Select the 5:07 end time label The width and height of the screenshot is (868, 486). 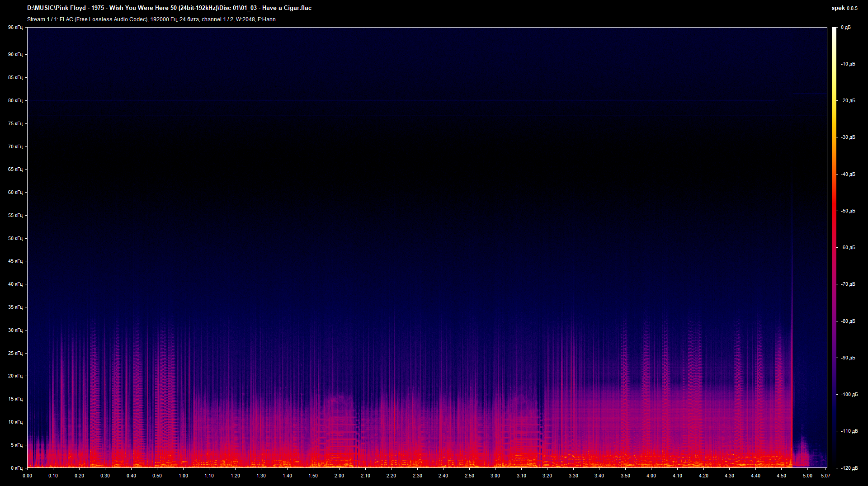(x=826, y=476)
